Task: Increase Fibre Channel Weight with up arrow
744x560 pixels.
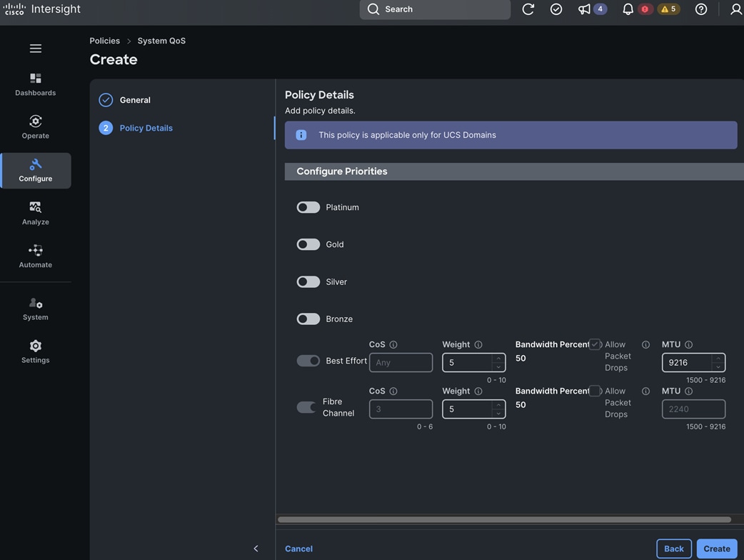Action: click(498, 405)
